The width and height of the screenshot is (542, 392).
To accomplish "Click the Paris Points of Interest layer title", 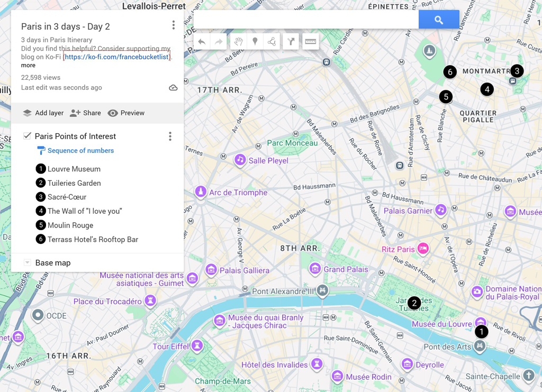I will tap(75, 136).
